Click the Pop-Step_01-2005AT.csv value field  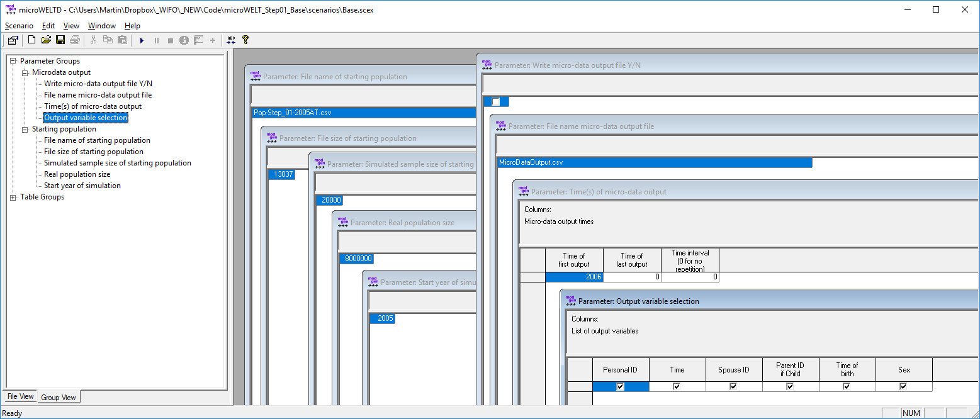364,113
